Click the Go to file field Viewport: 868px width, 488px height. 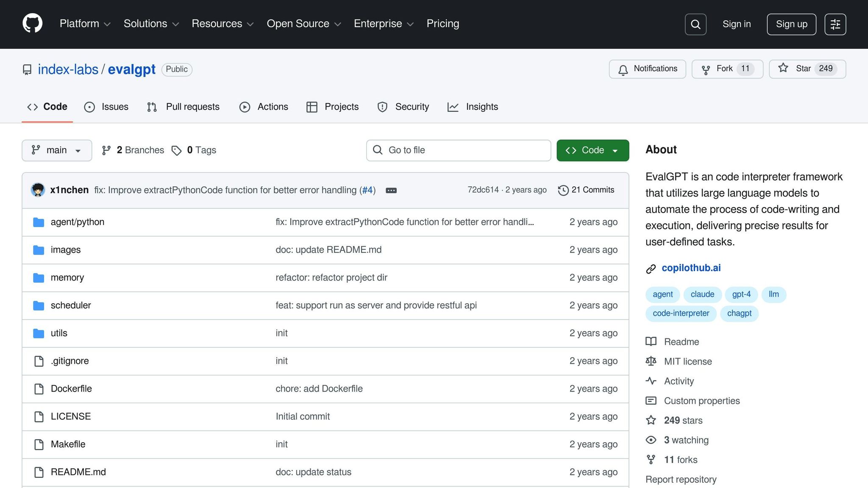coord(458,150)
